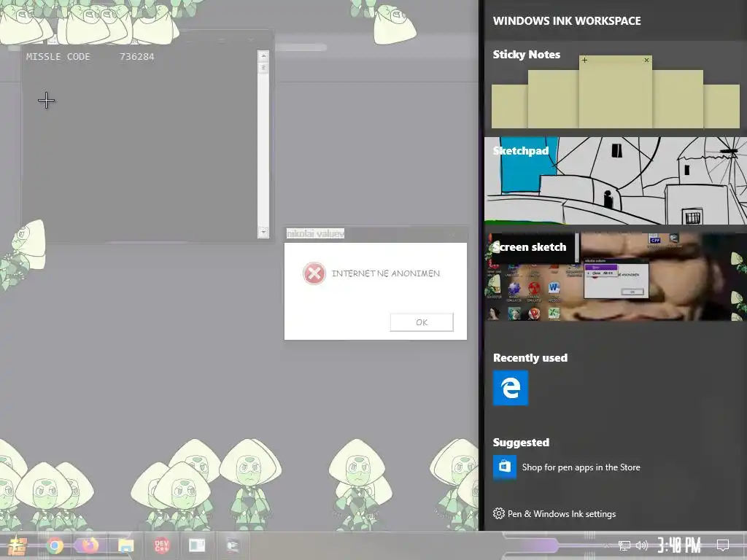The width and height of the screenshot is (747, 560).
Task: Open Dev-C++ from taskbar
Action: 161,545
